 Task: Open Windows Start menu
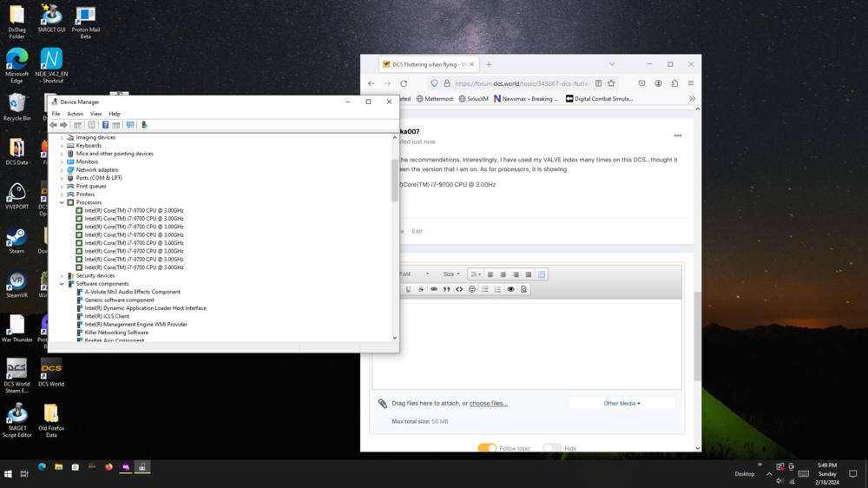pos(9,473)
